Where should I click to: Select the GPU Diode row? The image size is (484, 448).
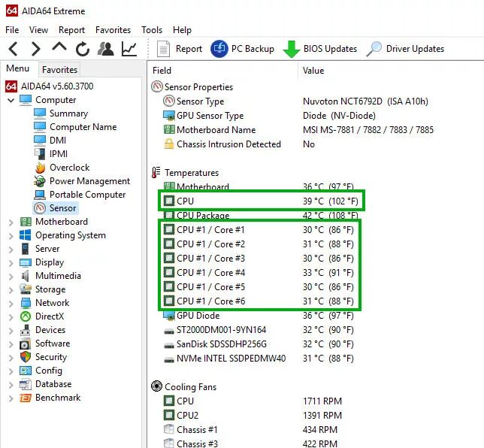[259, 316]
